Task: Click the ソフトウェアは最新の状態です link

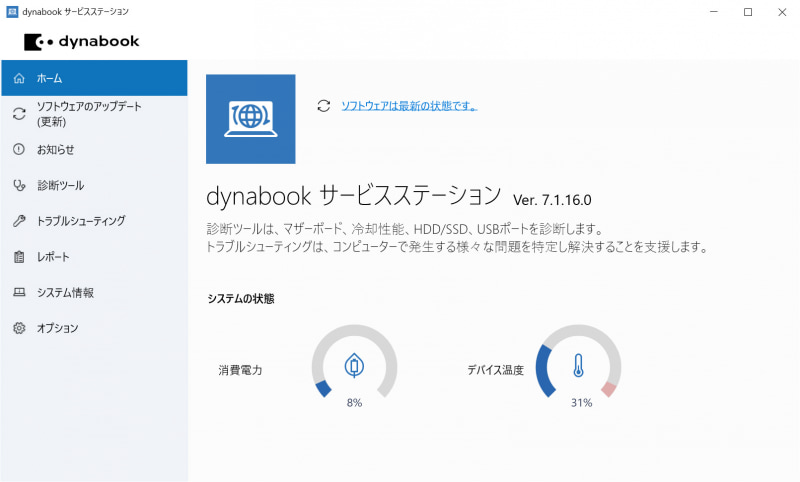Action: [409, 106]
